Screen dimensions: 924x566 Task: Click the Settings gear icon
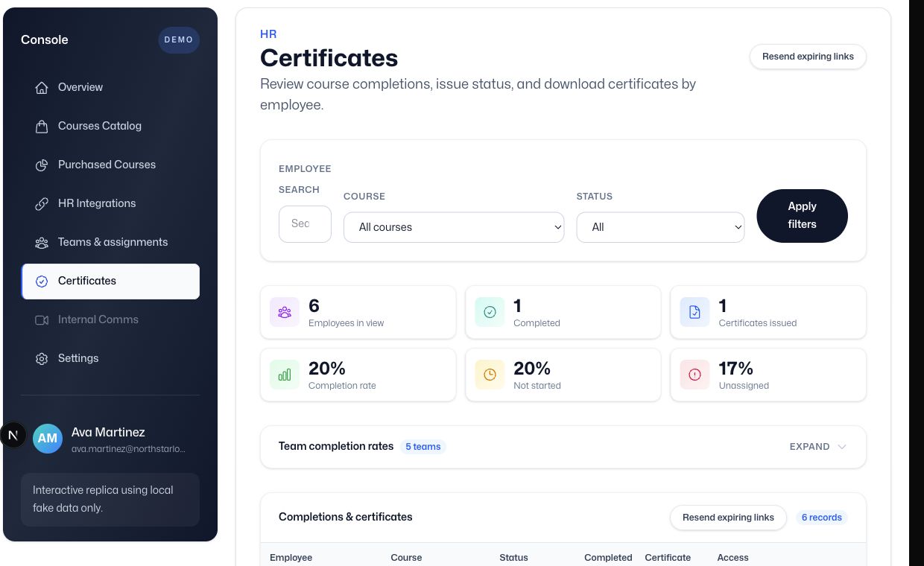pos(42,358)
